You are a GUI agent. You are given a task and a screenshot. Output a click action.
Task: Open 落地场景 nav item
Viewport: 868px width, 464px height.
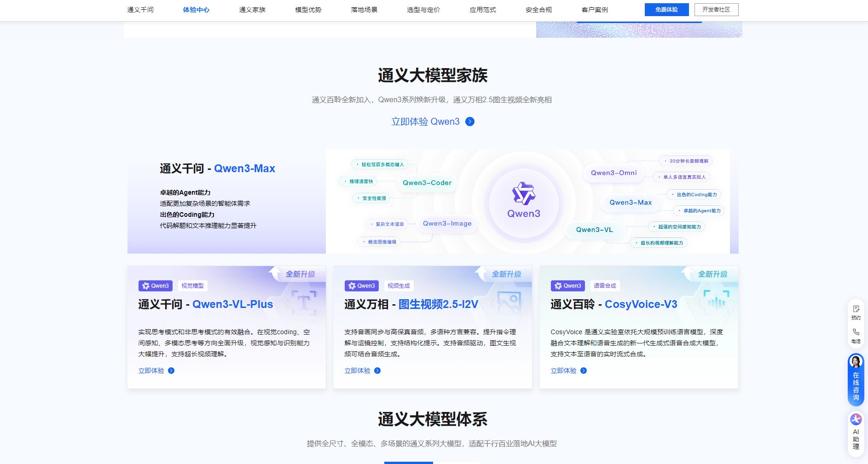coord(364,10)
